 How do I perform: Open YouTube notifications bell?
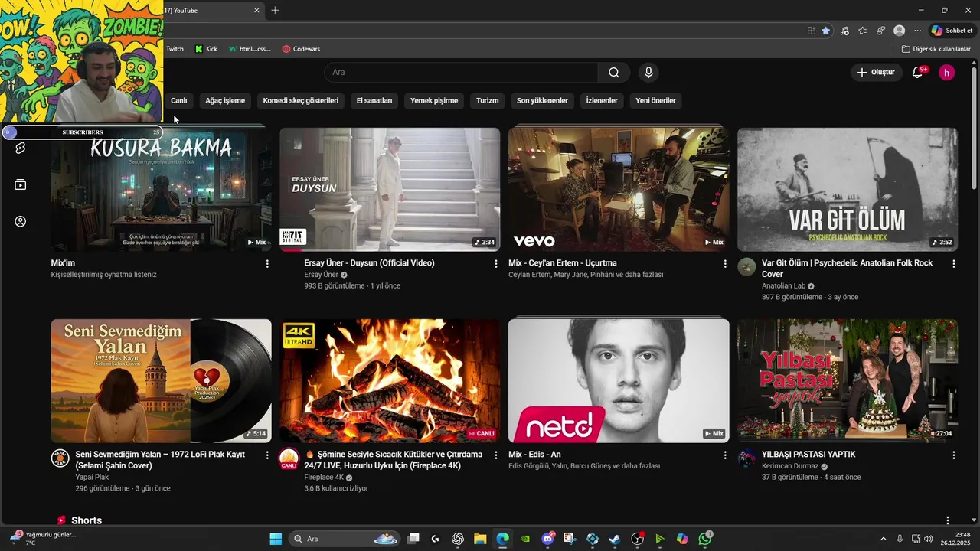(917, 72)
